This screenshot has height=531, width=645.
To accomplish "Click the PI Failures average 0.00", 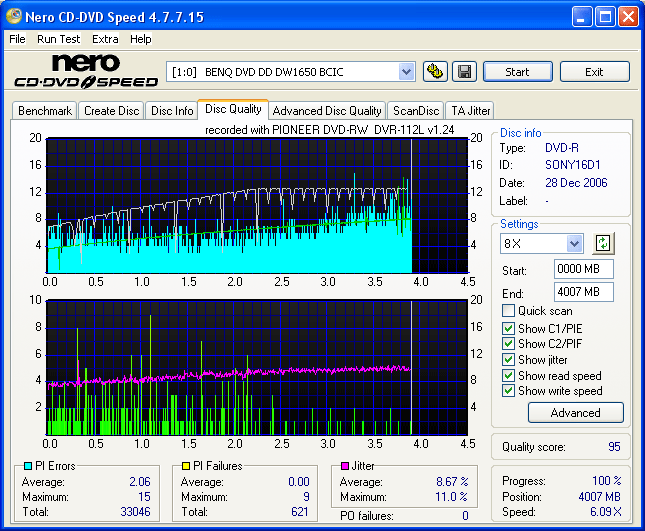I will [x=299, y=481].
